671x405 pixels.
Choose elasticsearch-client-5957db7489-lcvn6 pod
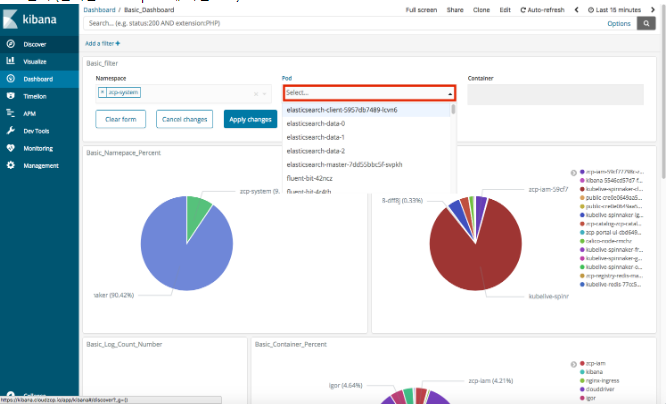366,110
